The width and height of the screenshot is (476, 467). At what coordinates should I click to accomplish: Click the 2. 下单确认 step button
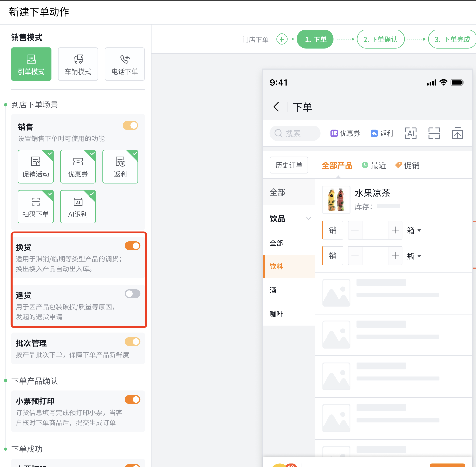(381, 39)
